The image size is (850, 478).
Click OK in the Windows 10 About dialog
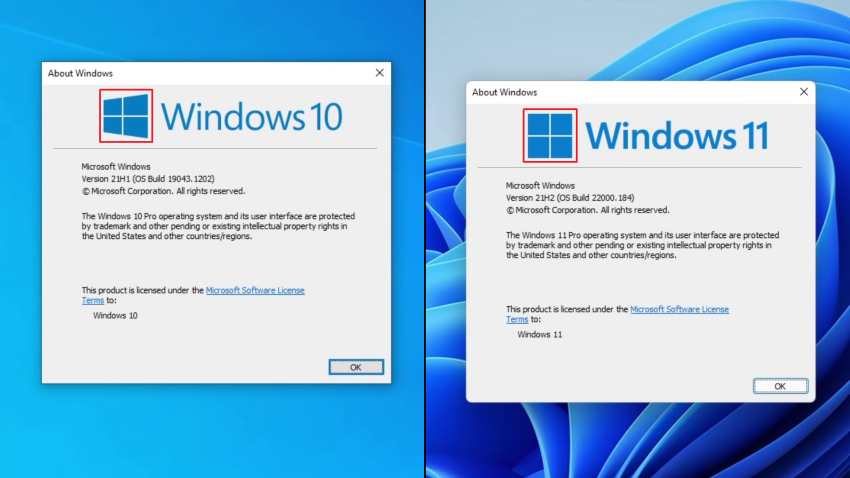click(x=356, y=367)
